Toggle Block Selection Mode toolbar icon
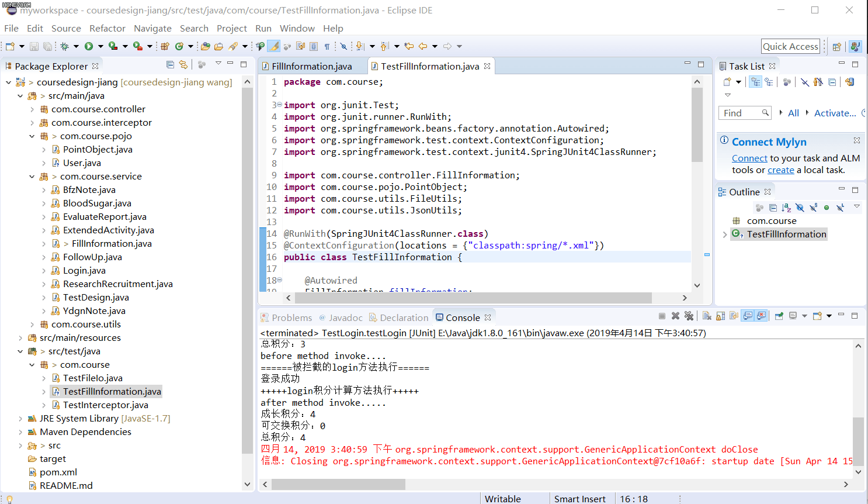This screenshot has width=868, height=504. pyautogui.click(x=314, y=46)
